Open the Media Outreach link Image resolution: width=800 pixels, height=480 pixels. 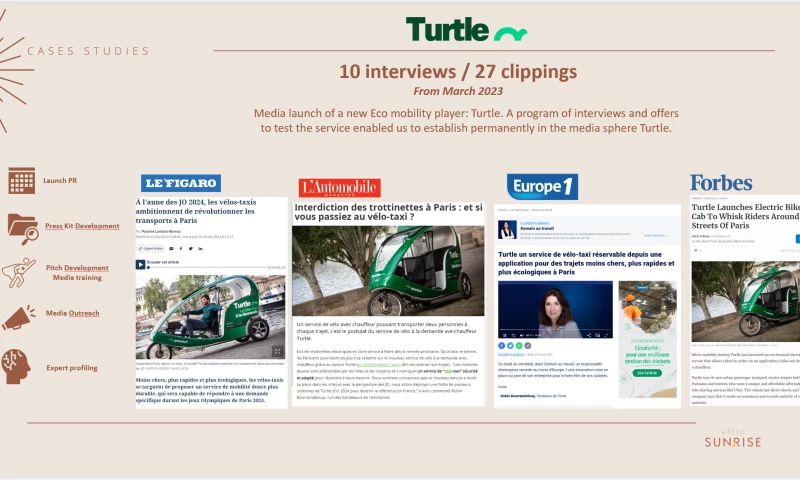[x=72, y=313]
